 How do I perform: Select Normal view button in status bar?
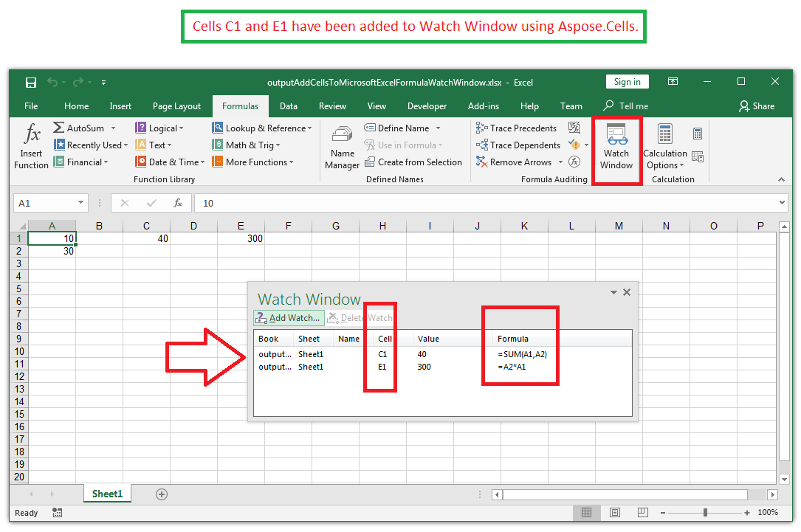tap(586, 513)
